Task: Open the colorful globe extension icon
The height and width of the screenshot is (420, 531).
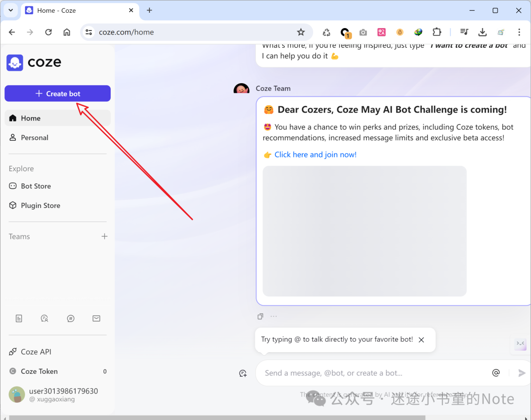Action: [x=418, y=32]
